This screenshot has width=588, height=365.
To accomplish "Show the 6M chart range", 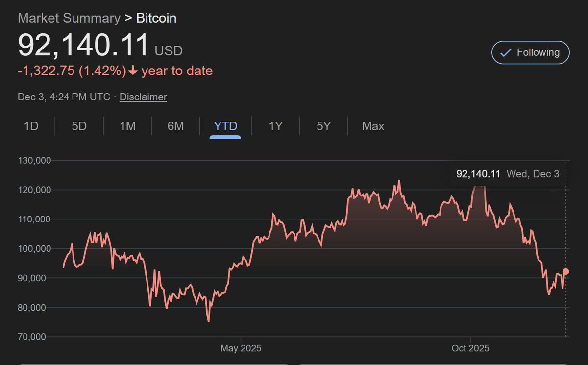I will (x=175, y=126).
